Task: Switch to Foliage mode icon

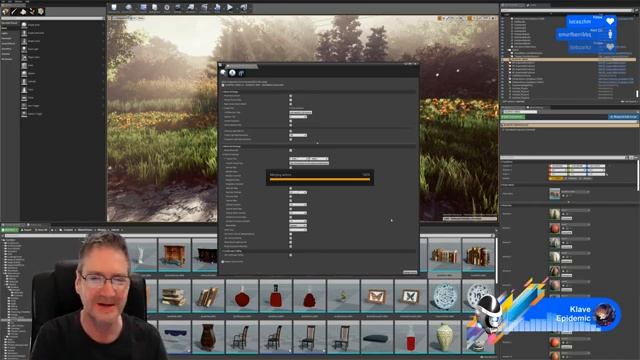Action: (32, 11)
